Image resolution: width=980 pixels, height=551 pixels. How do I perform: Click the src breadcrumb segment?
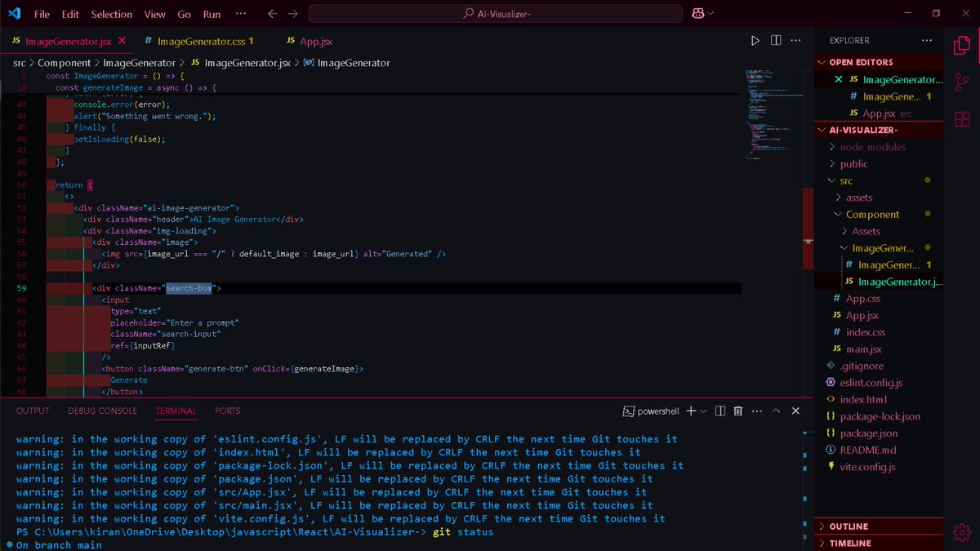[19, 63]
